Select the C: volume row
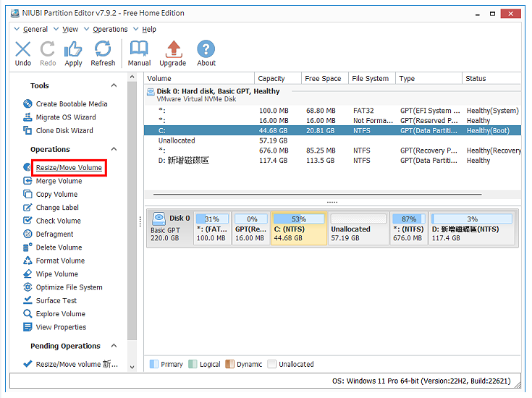Image resolution: width=532 pixels, height=398 pixels. tap(332, 131)
